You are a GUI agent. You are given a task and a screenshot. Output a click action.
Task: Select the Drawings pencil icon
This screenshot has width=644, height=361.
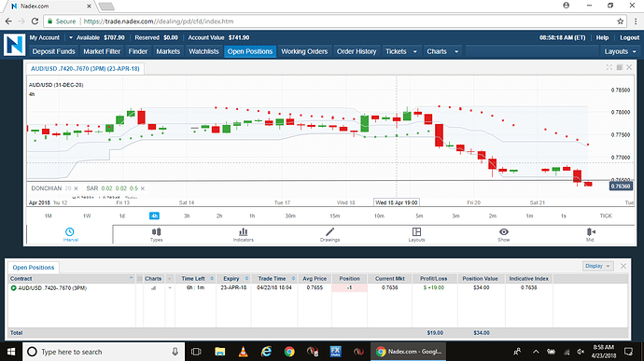pos(329,232)
